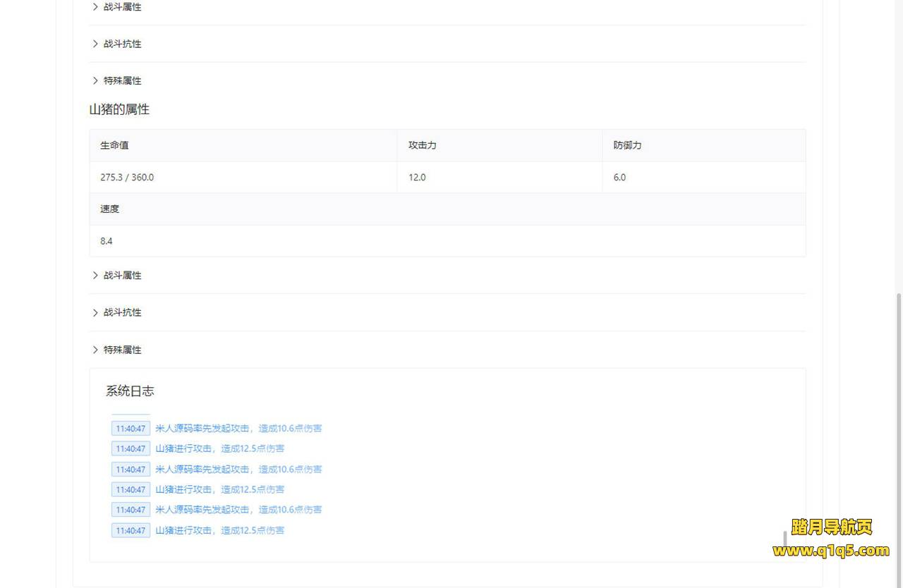Select the 速度 row header
Viewport: 903px width, 588px height.
tap(109, 209)
